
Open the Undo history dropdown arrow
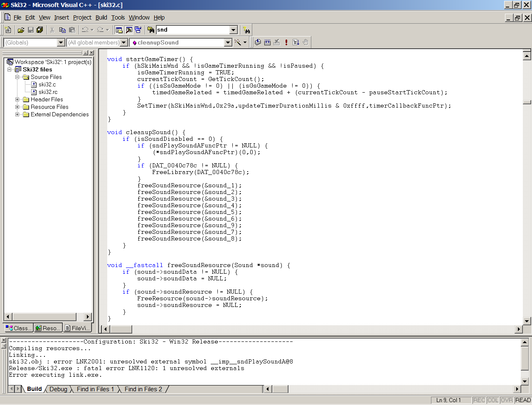pos(92,30)
